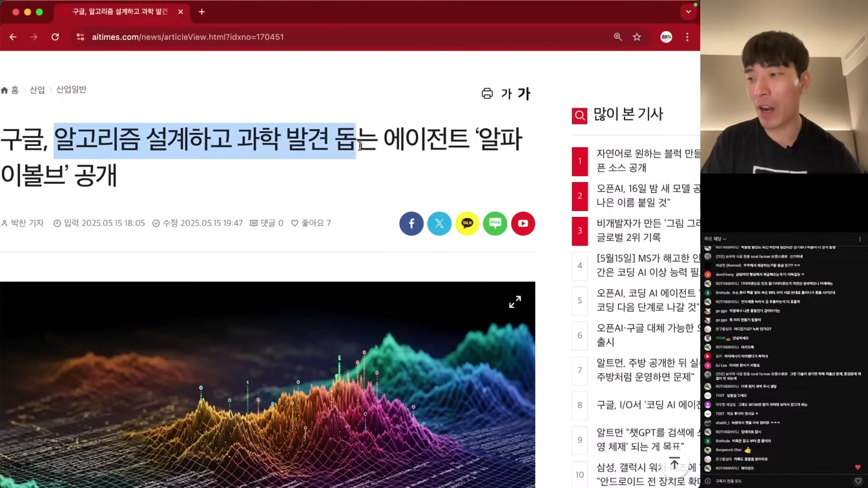
Task: Open the 산업 breadcrumb category
Action: (x=37, y=90)
